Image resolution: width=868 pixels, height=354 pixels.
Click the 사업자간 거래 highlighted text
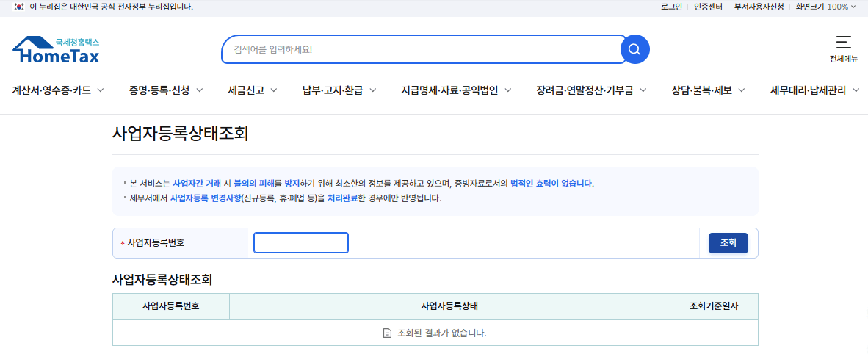(197, 184)
